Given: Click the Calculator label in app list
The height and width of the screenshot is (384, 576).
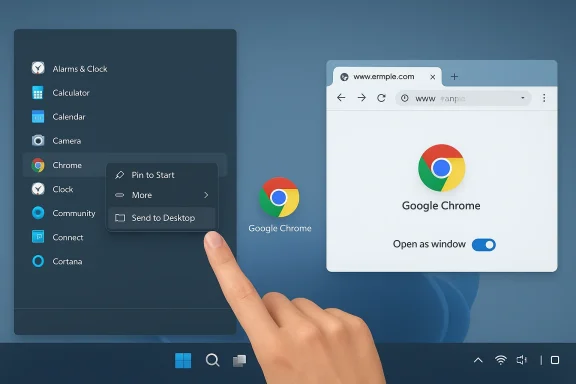Looking at the screenshot, I should tap(71, 93).
